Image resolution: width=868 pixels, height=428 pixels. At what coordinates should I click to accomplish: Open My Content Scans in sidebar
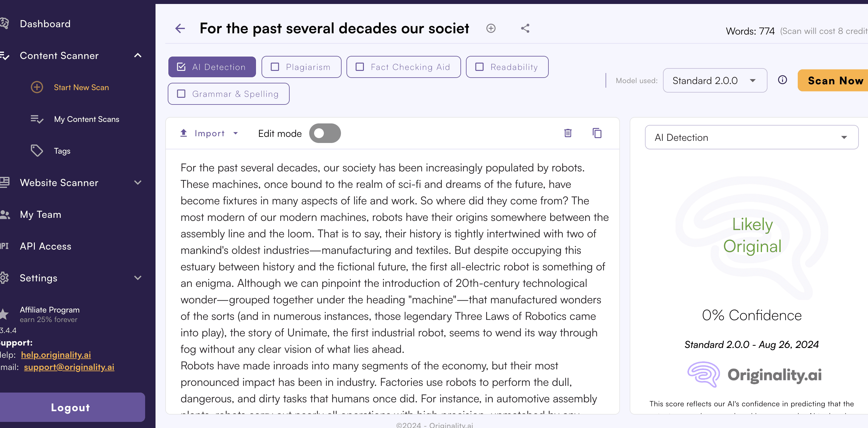(x=86, y=119)
